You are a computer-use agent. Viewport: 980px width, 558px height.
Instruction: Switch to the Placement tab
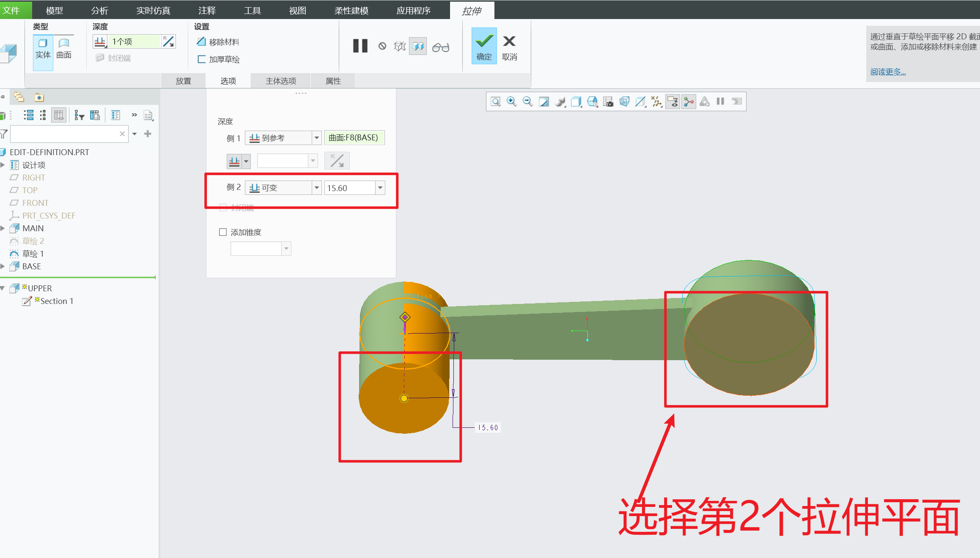(184, 81)
